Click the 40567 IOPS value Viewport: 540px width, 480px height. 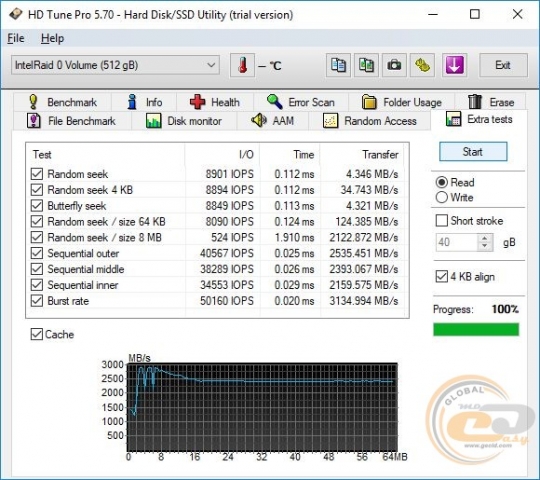click(227, 253)
